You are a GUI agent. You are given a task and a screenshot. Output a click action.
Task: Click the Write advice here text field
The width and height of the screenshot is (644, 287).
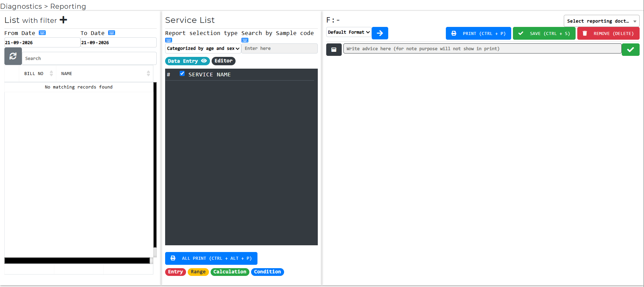click(482, 49)
